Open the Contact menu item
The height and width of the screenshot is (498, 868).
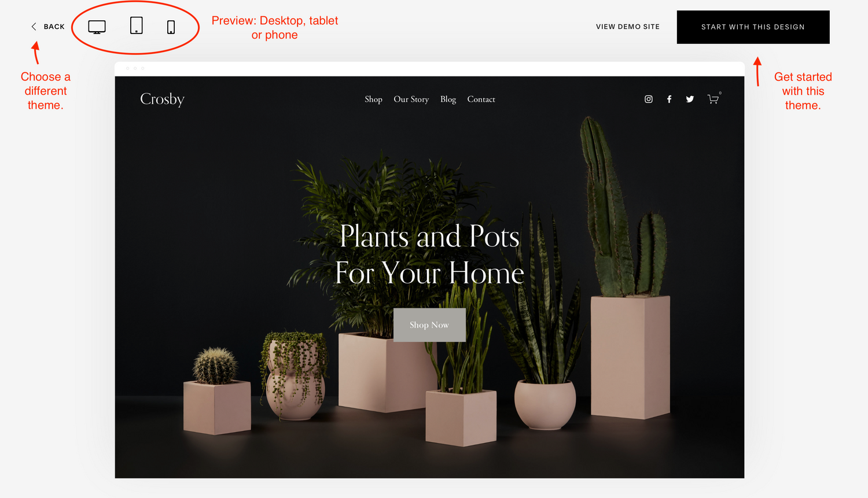tap(481, 99)
